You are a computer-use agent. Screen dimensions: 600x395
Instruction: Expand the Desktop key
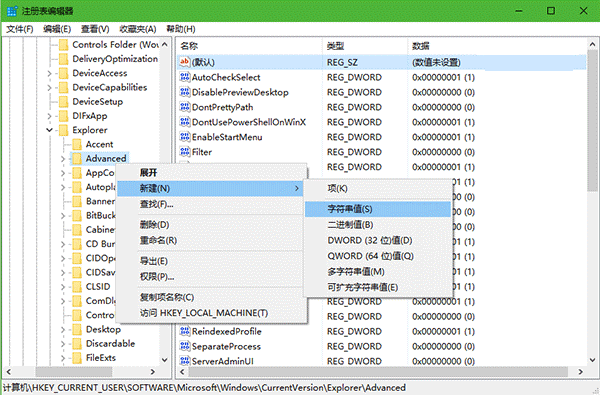63,329
